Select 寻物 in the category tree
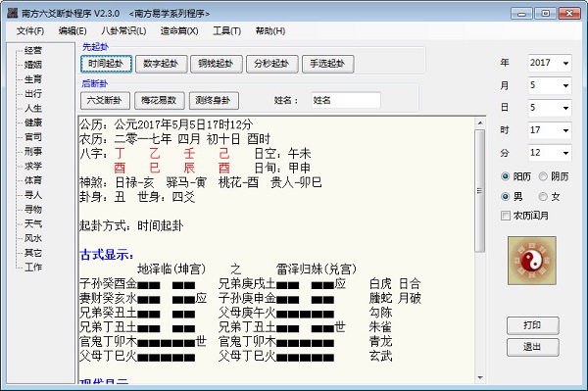Image resolution: width=588 pixels, height=391 pixels. click(x=33, y=209)
